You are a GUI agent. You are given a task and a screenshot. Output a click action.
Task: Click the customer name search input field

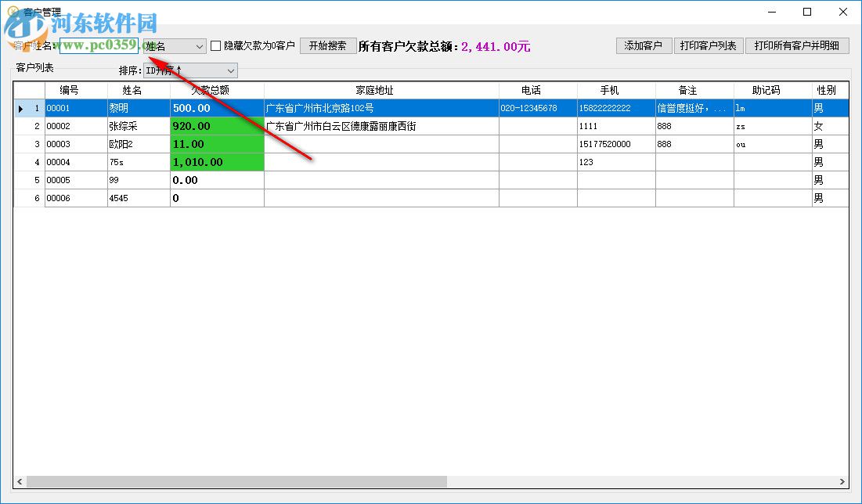99,45
